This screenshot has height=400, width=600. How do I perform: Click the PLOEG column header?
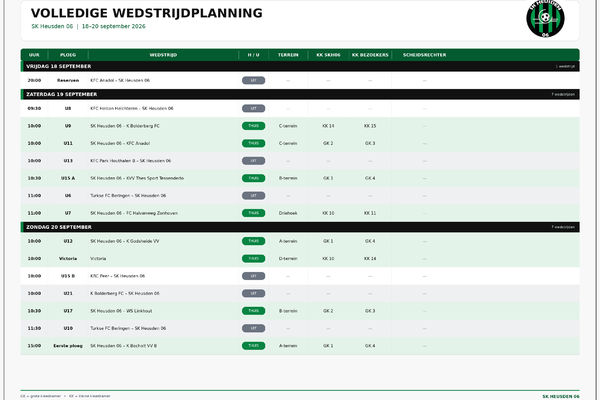coord(68,55)
